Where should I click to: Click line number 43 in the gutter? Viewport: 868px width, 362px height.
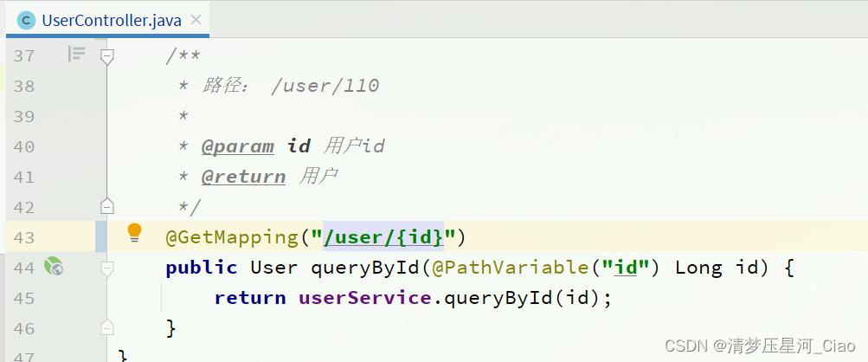[x=23, y=237]
